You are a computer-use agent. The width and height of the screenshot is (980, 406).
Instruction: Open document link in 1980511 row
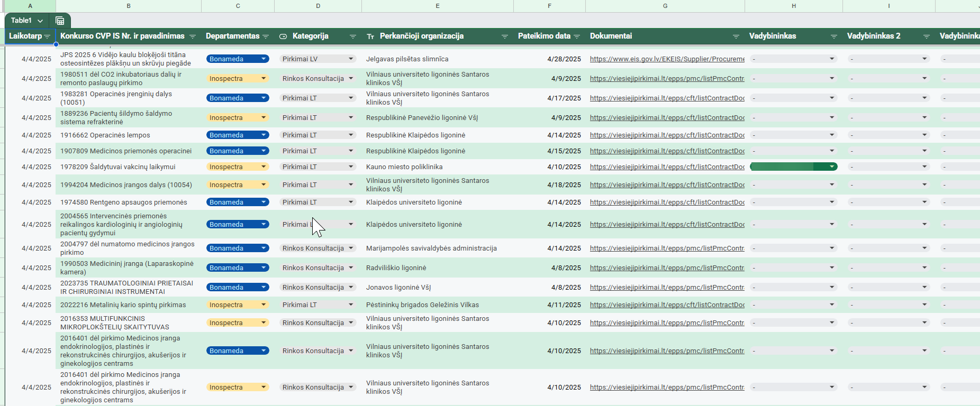pyautogui.click(x=667, y=78)
